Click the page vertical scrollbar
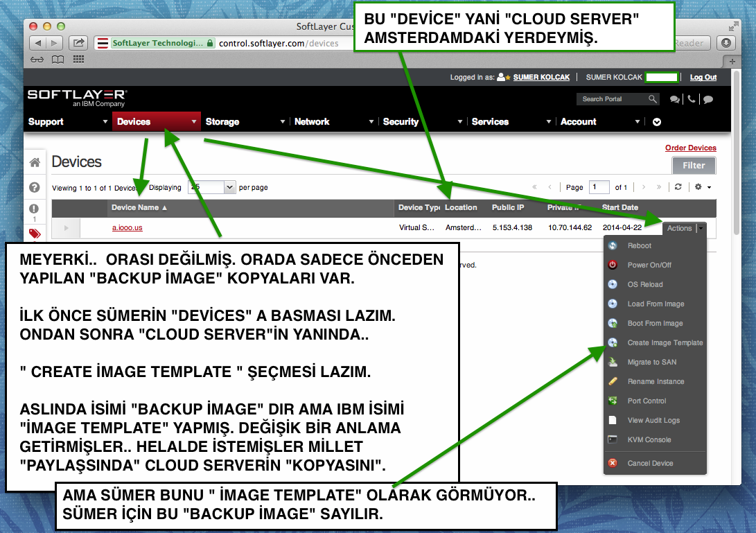 point(736,152)
